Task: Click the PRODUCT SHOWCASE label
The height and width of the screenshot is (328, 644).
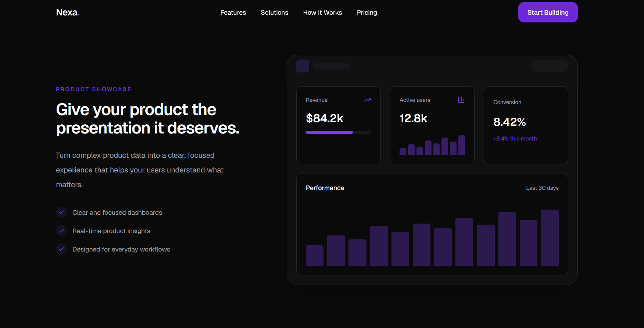Action: pyautogui.click(x=93, y=89)
